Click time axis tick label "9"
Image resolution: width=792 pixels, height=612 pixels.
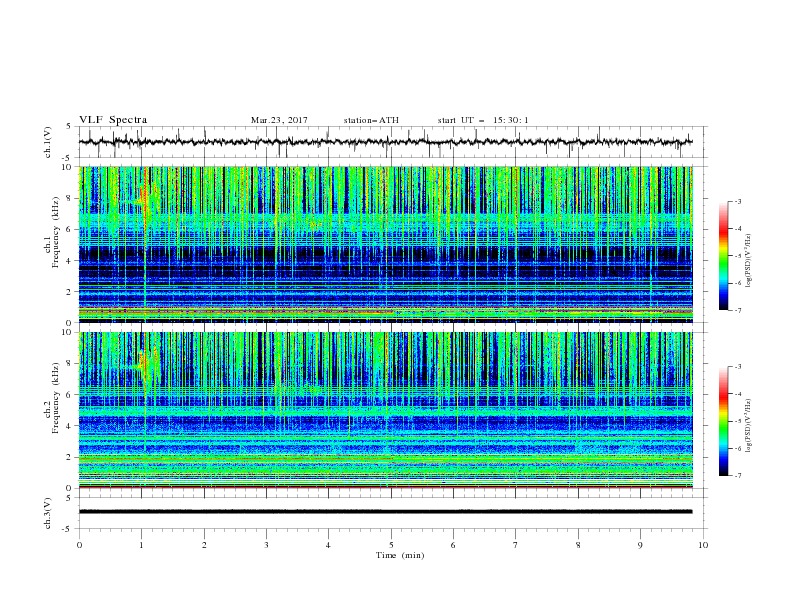point(640,545)
